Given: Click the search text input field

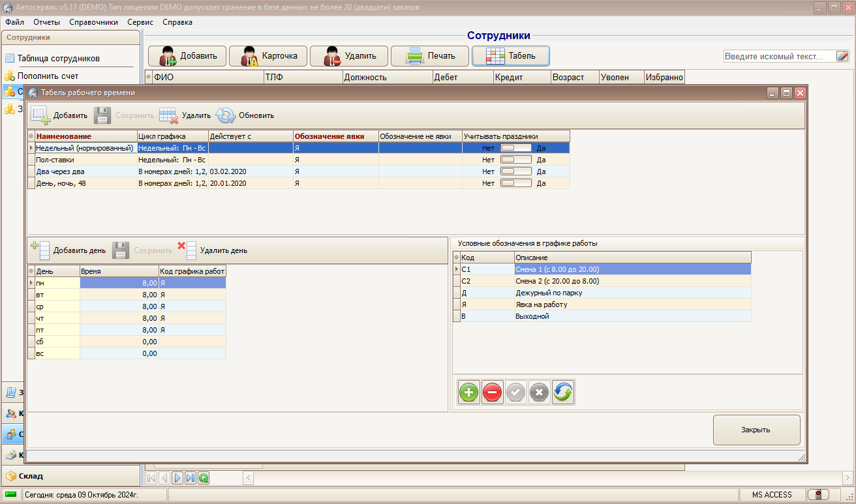Looking at the screenshot, I should click(779, 57).
